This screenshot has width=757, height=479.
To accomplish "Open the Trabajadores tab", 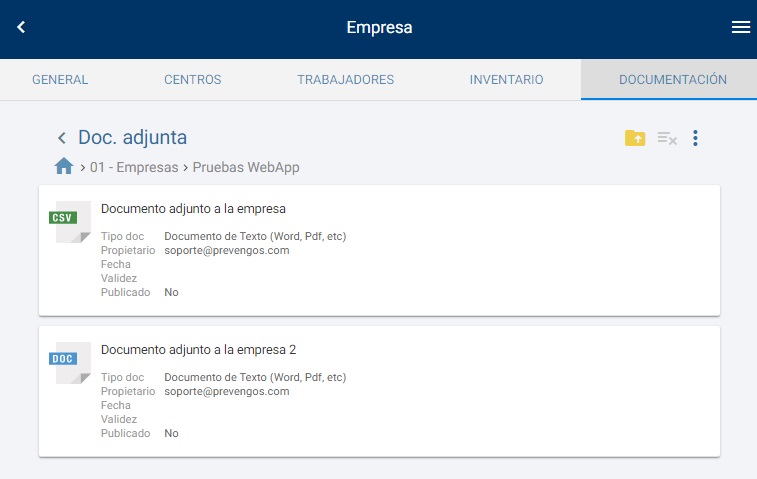I will coord(345,80).
